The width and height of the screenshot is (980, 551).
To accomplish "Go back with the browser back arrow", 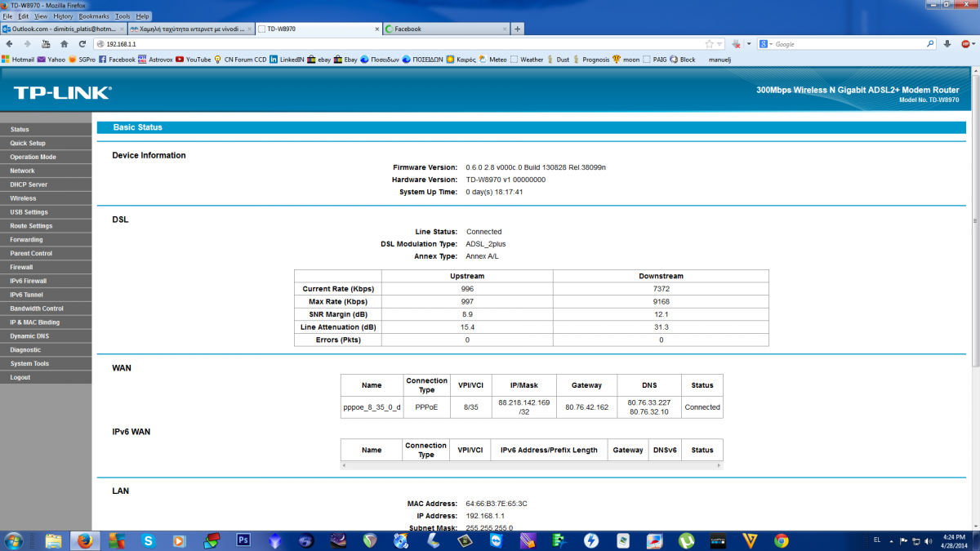I will coord(9,44).
